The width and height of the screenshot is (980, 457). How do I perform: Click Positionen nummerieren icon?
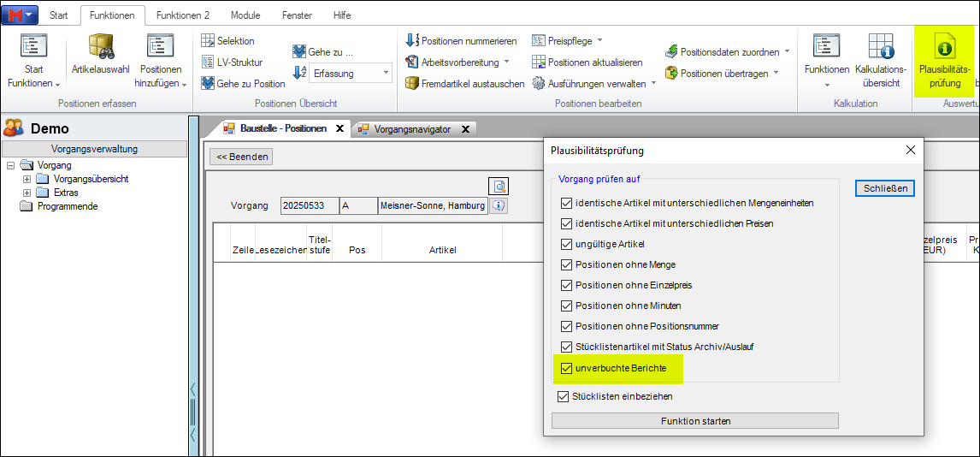tap(412, 40)
